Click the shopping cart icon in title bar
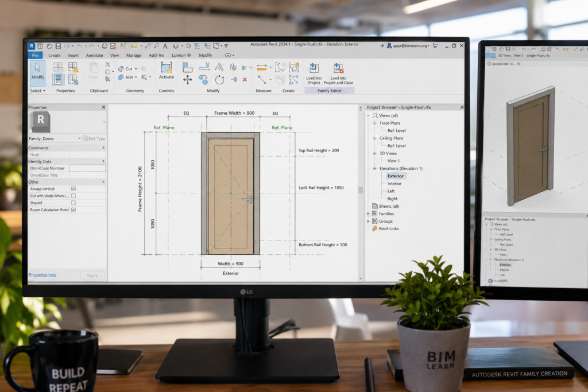Viewport: 588px width, 392px height. tap(435, 46)
